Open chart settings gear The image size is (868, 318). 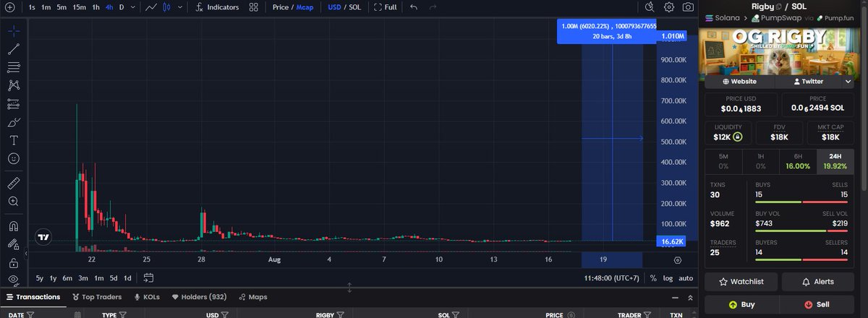669,7
